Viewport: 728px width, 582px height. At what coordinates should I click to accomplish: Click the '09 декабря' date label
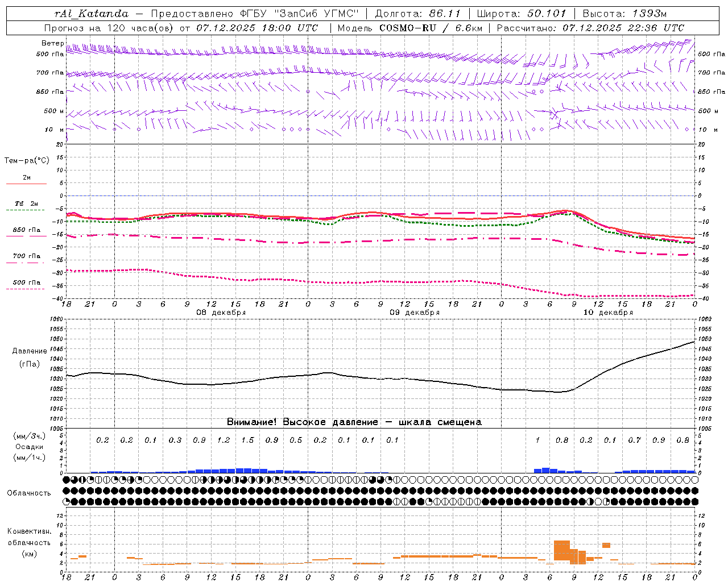click(415, 313)
